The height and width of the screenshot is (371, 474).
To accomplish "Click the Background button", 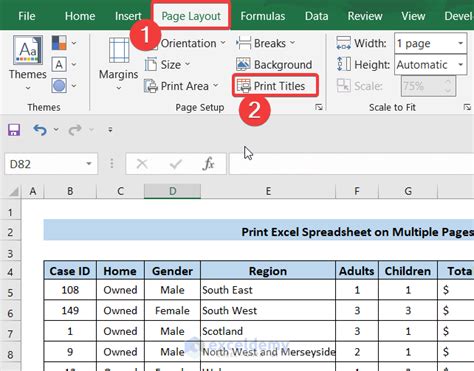I will pos(274,65).
